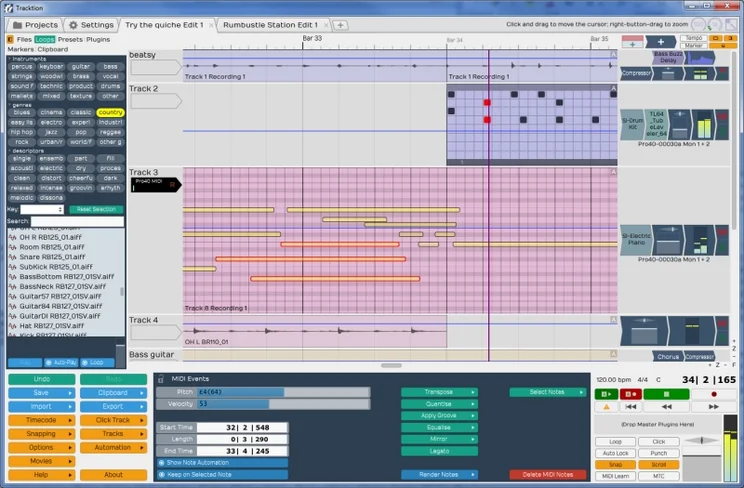Toggle Auto-Play in the loop browser
This screenshot has height=488, width=744.
[x=62, y=362]
